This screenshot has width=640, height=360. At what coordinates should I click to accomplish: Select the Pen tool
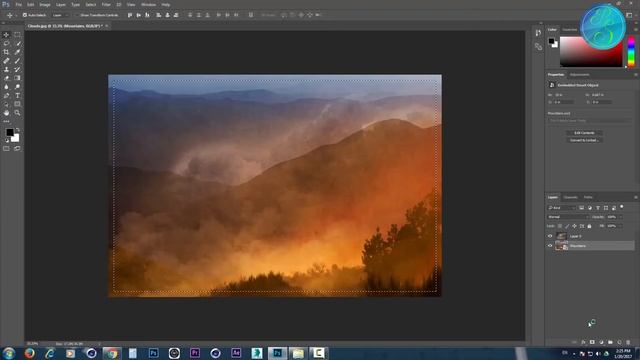(x=6, y=96)
